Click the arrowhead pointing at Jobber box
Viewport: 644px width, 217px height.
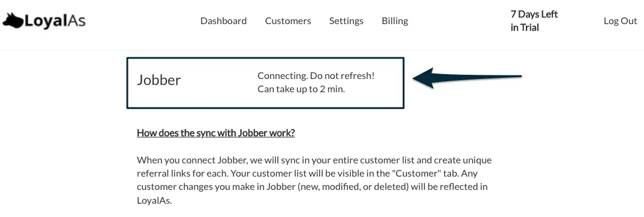pos(423,78)
